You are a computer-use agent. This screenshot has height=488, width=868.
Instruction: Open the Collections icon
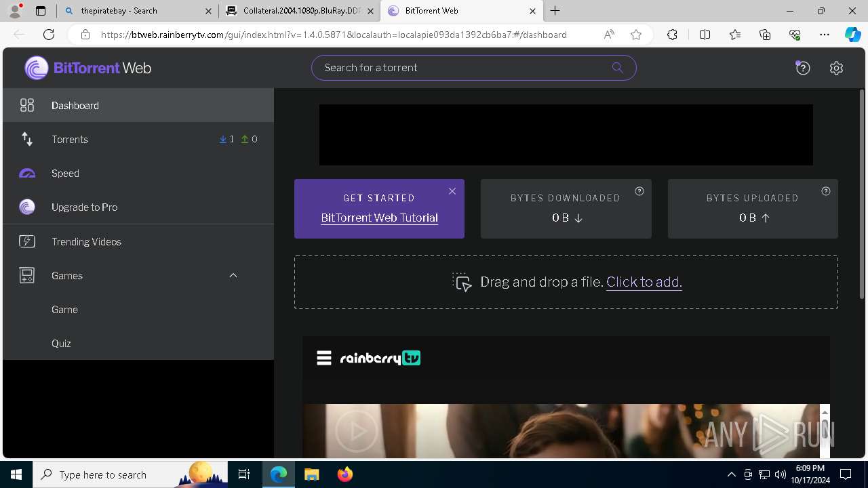[765, 35]
